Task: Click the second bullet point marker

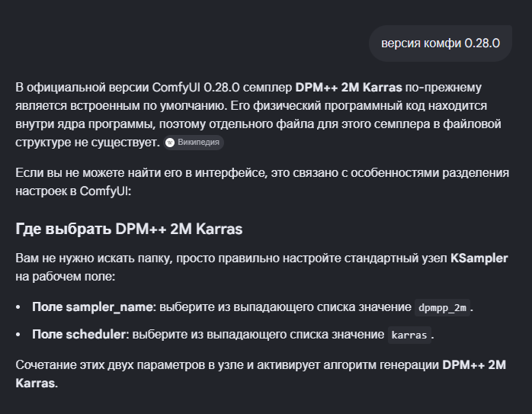Action: [x=18, y=335]
